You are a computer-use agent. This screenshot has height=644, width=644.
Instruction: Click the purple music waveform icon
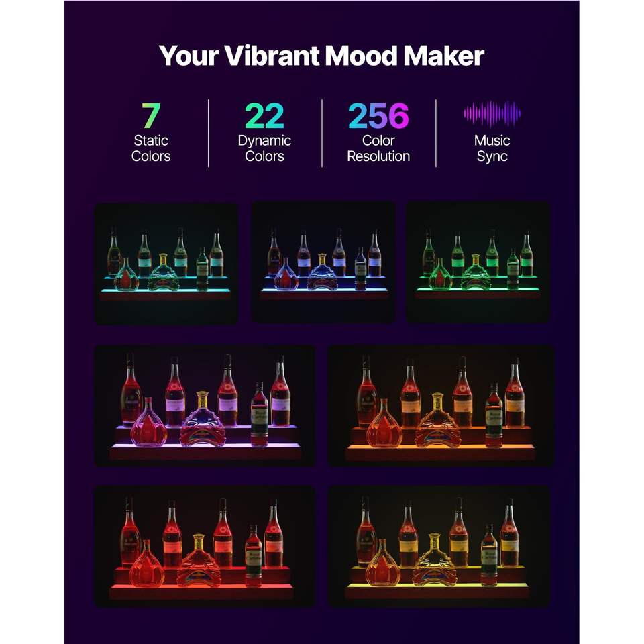pyautogui.click(x=492, y=114)
